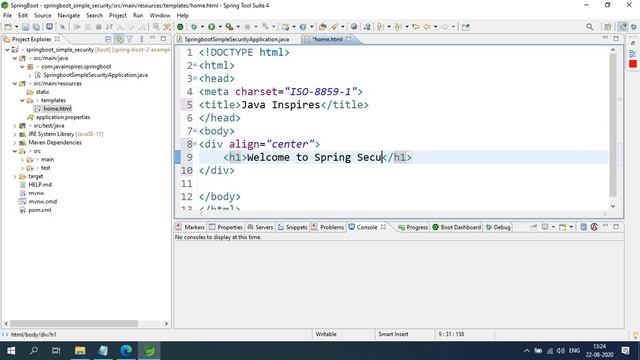Viewport: 640px width, 360px height.
Task: Expand the Maven Dependencies node
Action: pos(15,142)
